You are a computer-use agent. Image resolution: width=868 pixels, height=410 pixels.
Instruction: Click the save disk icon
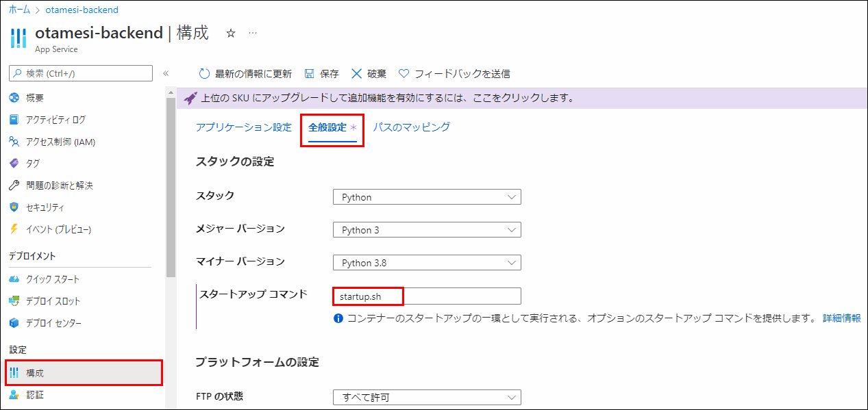pyautogui.click(x=309, y=73)
